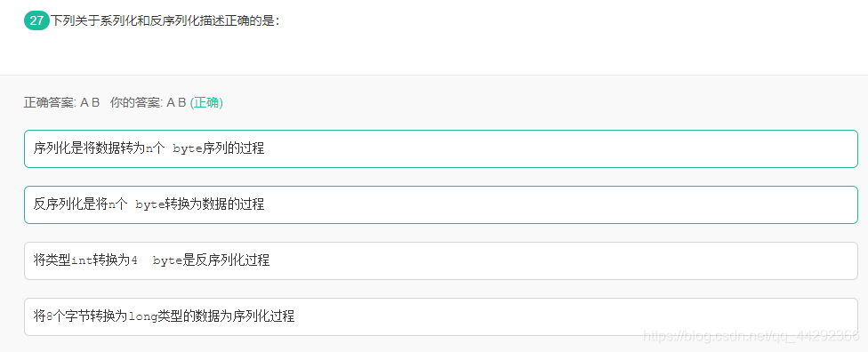Click the number 4 in the third option
Image resolution: width=868 pixels, height=352 pixels.
134,260
